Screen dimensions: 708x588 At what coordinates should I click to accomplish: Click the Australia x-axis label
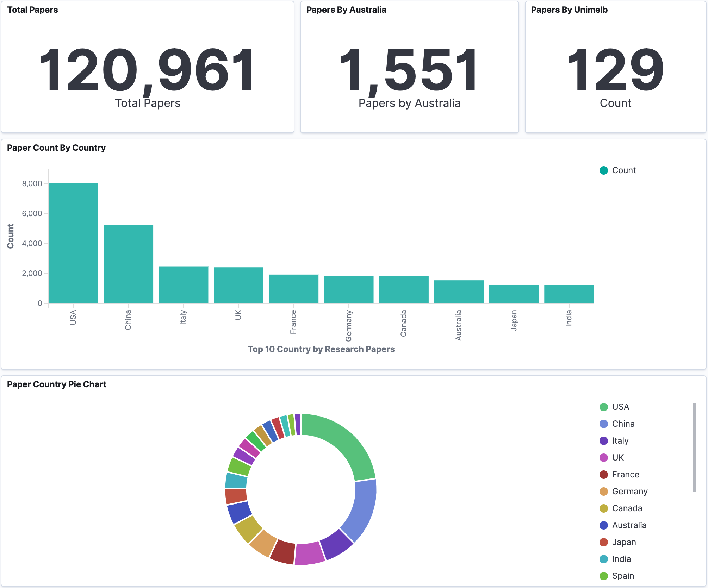tap(459, 325)
